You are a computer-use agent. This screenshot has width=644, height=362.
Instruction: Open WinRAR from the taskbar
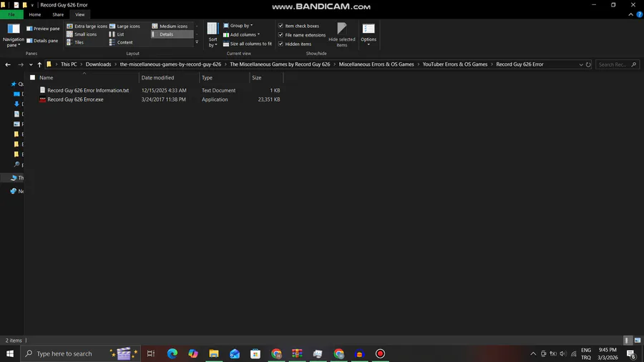[x=297, y=353]
